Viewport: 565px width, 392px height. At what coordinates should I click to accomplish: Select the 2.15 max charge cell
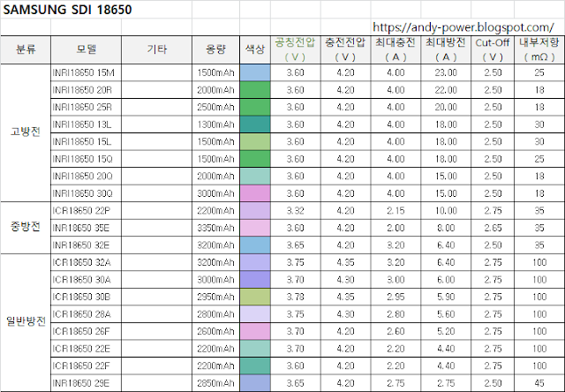click(x=395, y=210)
